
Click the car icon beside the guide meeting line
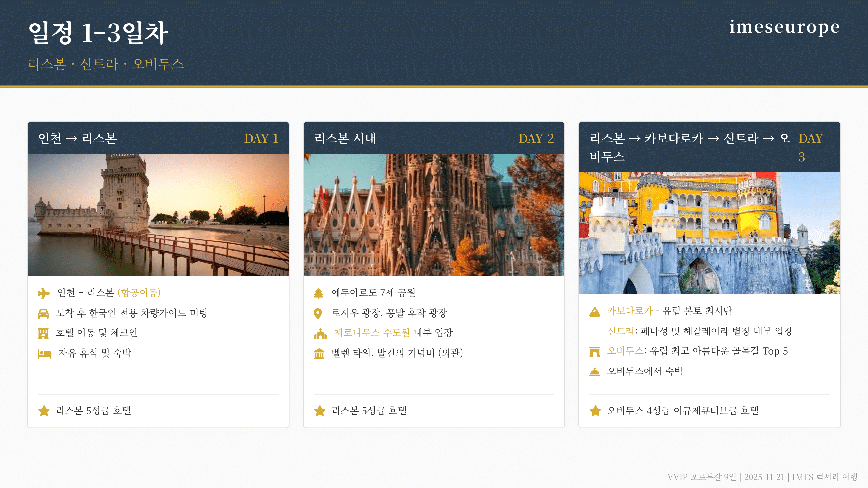click(x=44, y=314)
